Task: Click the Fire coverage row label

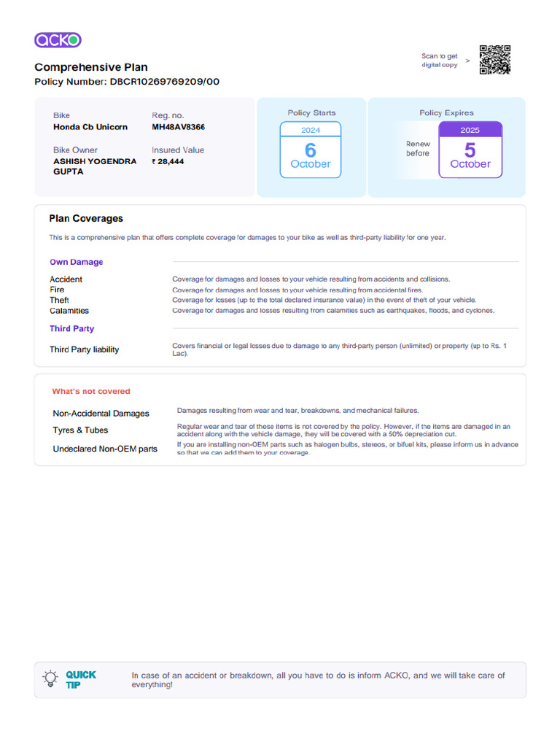Action: point(57,290)
